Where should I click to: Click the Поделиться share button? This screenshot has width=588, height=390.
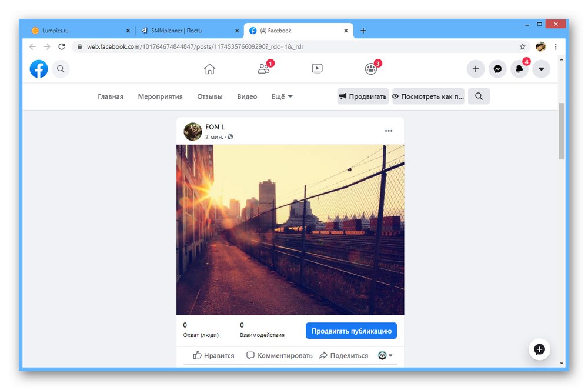pos(344,355)
